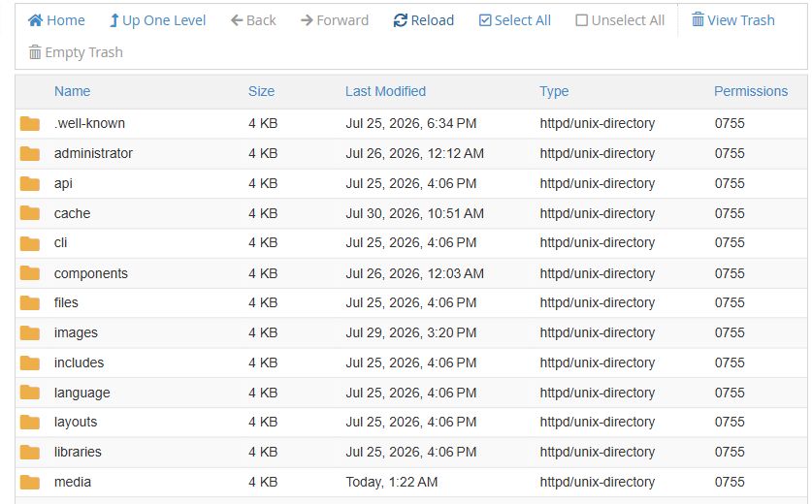Click the layouts folder icon
Viewport: 812px width, 504px height.
[x=30, y=423]
